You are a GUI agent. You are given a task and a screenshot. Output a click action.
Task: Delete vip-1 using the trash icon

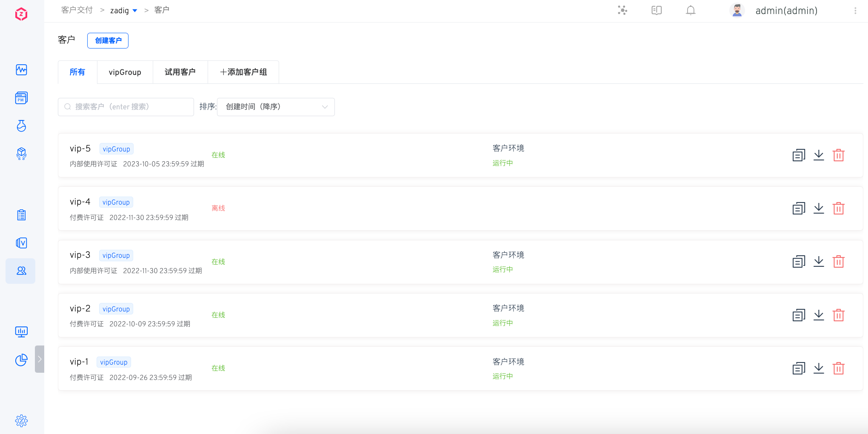point(839,368)
